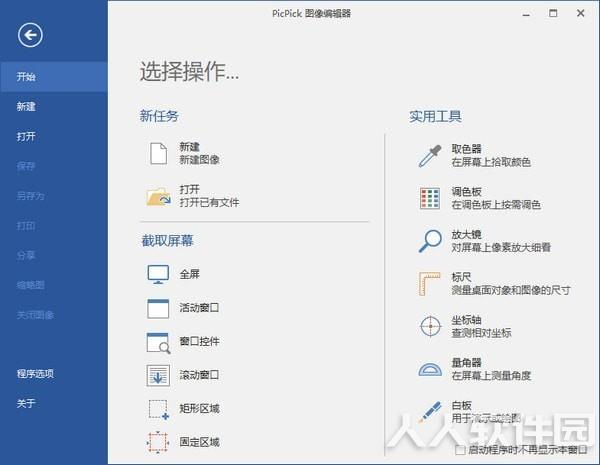Image resolution: width=600 pixels, height=465 pixels.
Task: Click the eyedropper icon for 取色器
Action: 430,155
